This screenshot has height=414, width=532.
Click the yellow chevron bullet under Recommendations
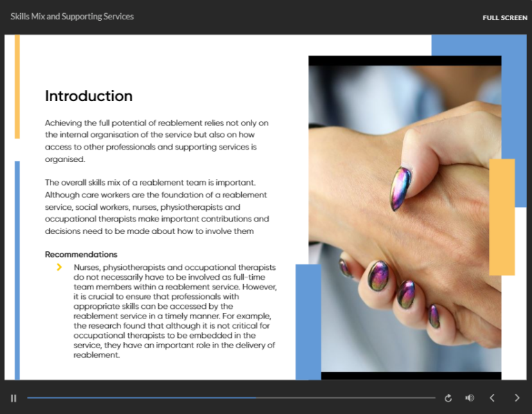[x=60, y=267]
